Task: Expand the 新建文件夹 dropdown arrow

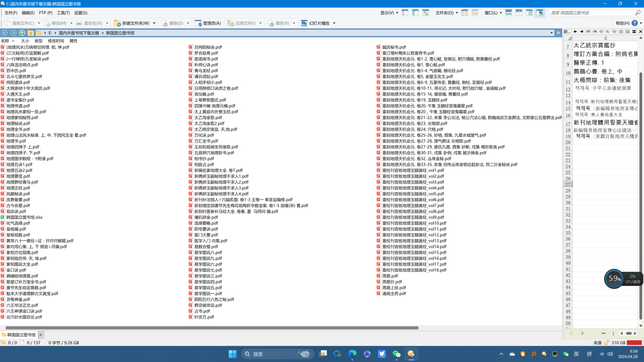Action: [154, 23]
